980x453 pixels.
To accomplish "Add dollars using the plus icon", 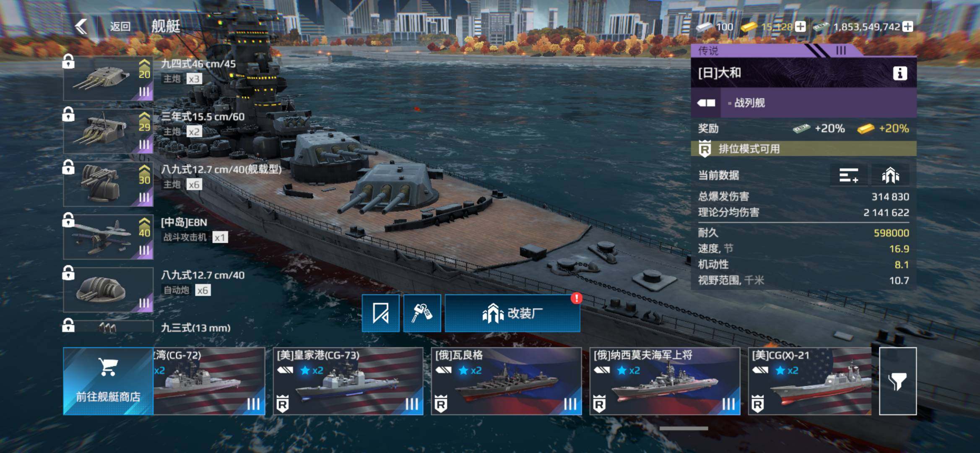I will (x=908, y=26).
